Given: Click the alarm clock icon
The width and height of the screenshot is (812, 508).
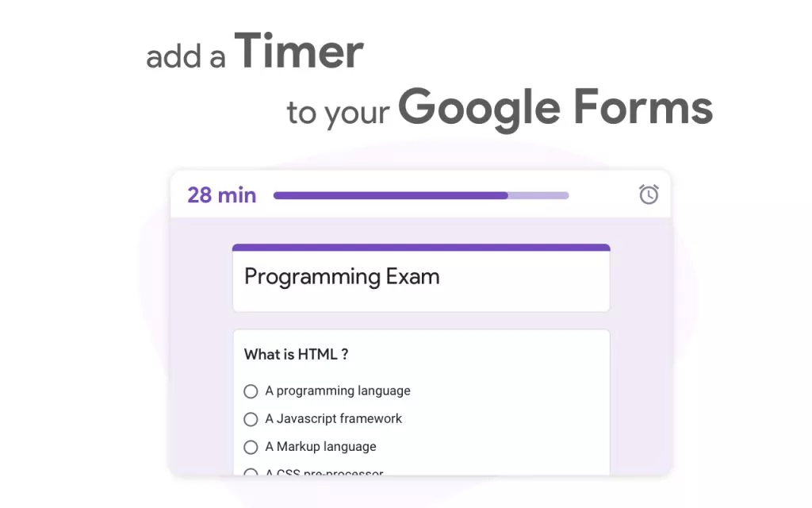Looking at the screenshot, I should (x=649, y=194).
